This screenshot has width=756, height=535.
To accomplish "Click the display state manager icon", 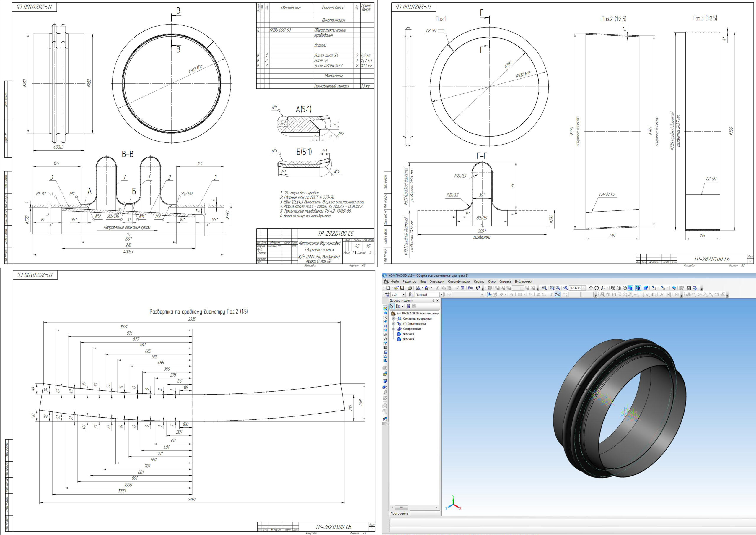I will tap(410, 295).
